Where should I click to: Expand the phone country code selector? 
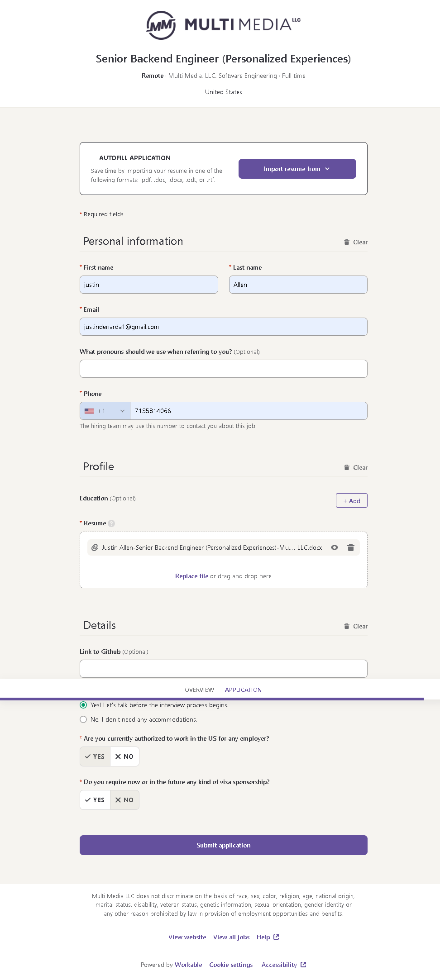tap(105, 411)
